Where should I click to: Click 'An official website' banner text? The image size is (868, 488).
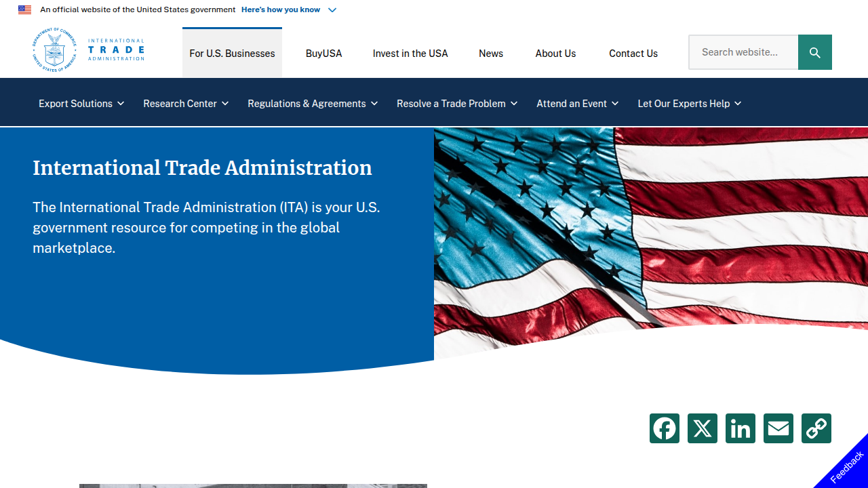(x=138, y=9)
